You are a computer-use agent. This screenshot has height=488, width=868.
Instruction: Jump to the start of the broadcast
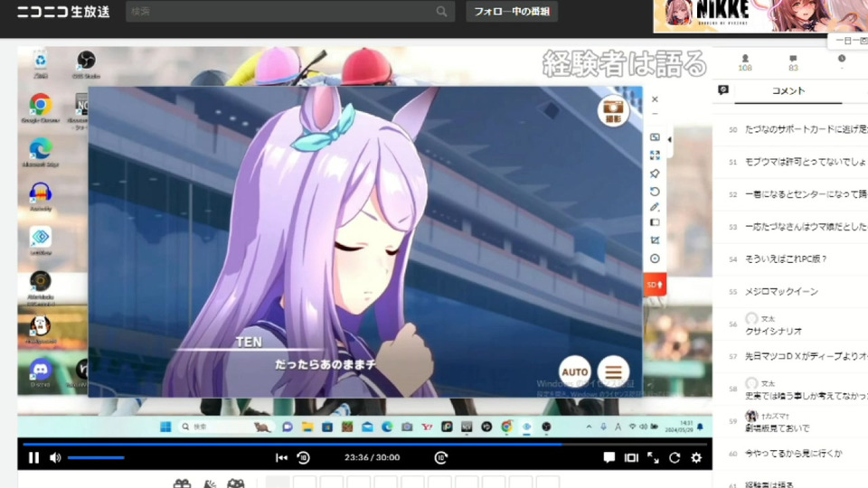click(x=281, y=457)
